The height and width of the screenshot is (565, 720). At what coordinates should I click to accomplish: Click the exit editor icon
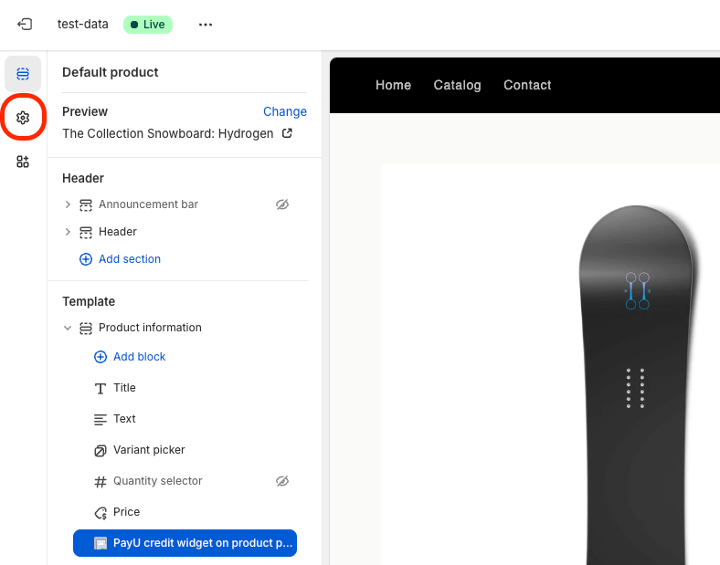[25, 24]
